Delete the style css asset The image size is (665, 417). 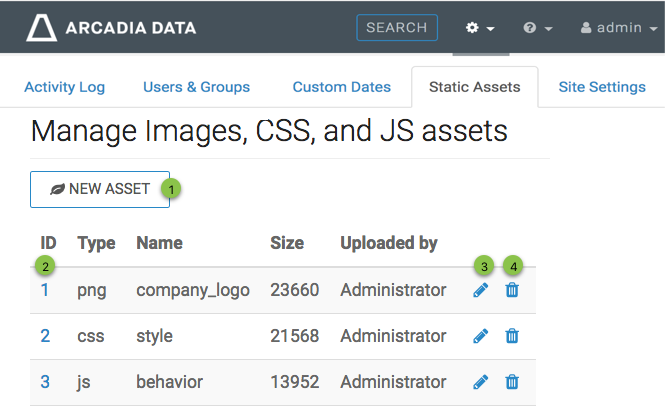512,336
